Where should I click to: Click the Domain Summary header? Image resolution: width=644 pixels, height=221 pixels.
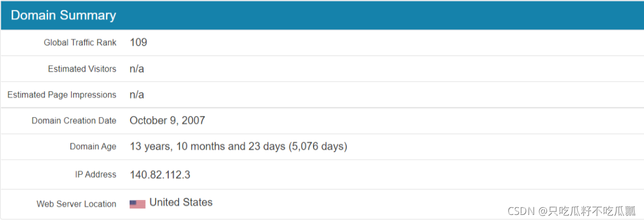(x=63, y=15)
